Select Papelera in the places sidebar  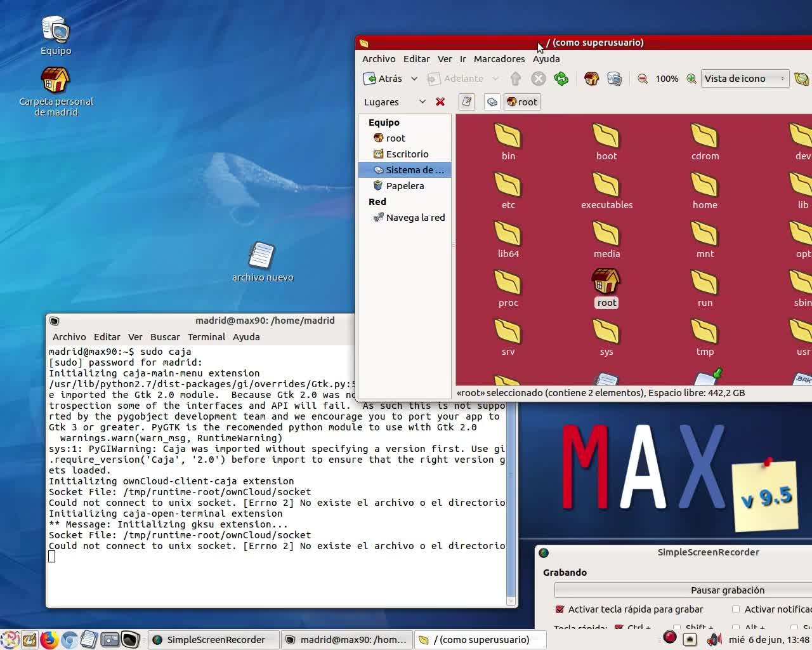coord(405,186)
